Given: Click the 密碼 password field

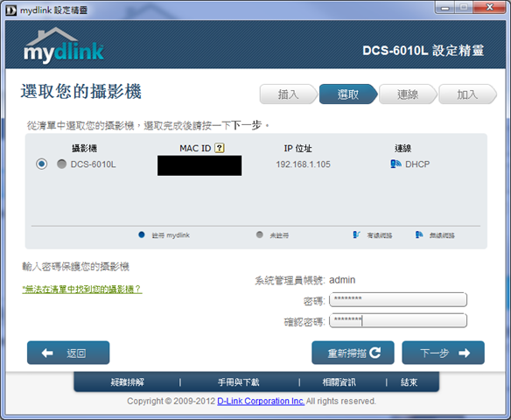Looking at the screenshot, I should pyautogui.click(x=398, y=300).
